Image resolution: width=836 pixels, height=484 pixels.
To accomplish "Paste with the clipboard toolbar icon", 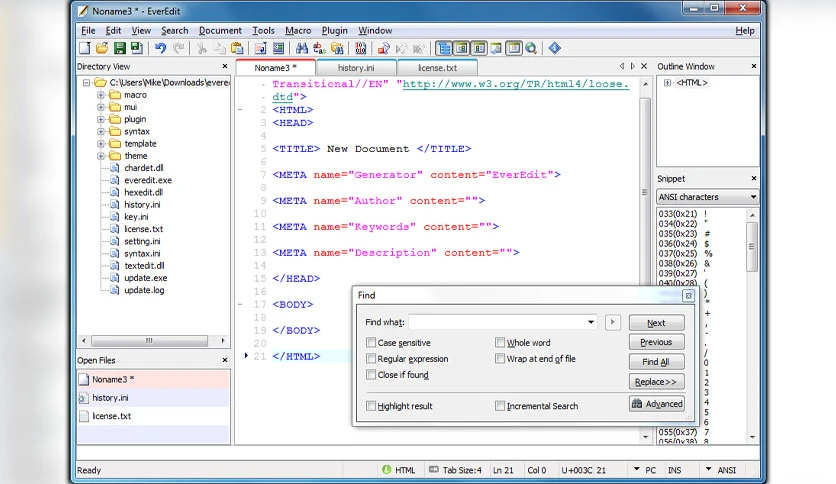I will [237, 48].
